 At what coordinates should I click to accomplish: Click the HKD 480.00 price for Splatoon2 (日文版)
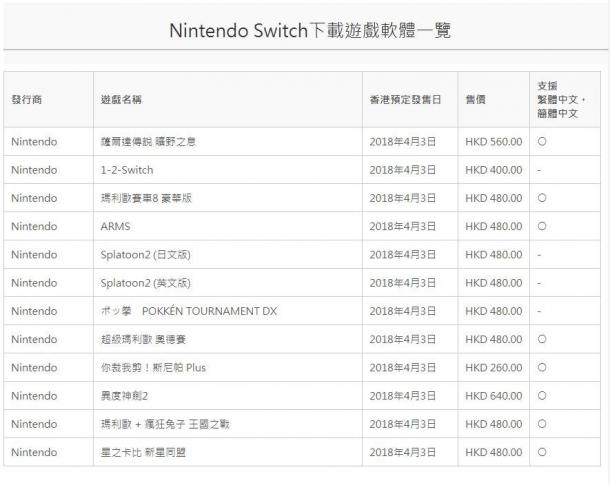click(x=494, y=255)
